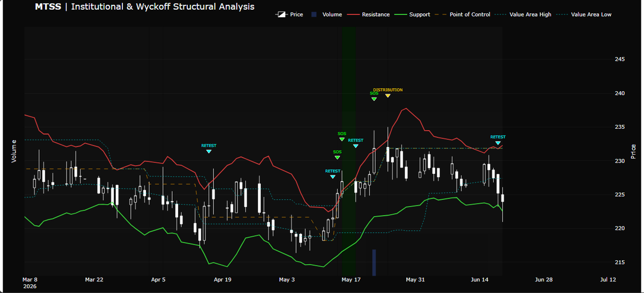Viewport: 644px width, 293px height.
Task: Click the vertical 'Price' axis title
Action: click(x=634, y=151)
